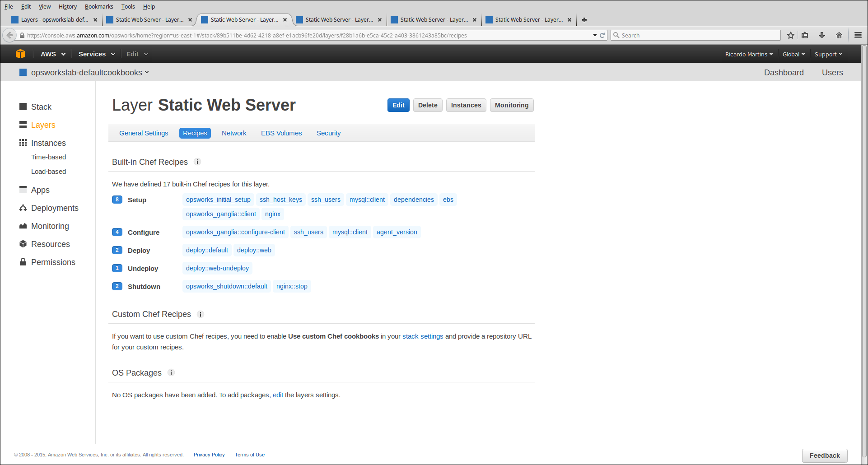868x465 pixels.
Task: Click the blue Edit layer button
Action: click(x=398, y=105)
